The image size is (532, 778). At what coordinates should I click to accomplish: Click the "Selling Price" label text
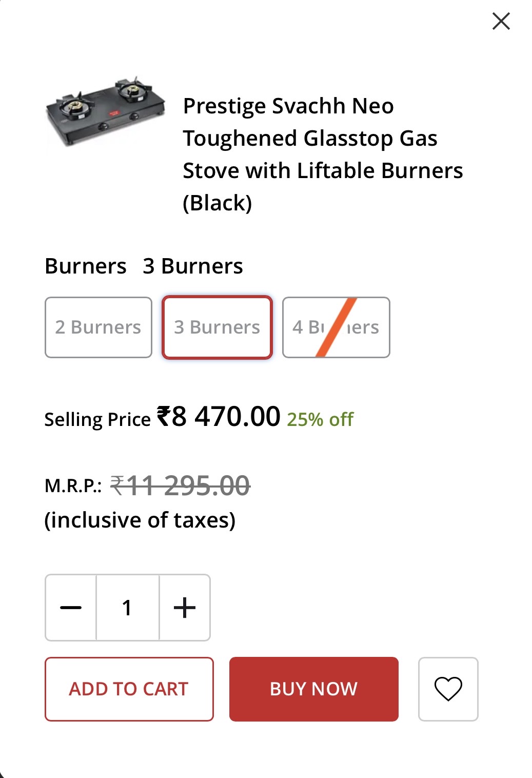97,420
